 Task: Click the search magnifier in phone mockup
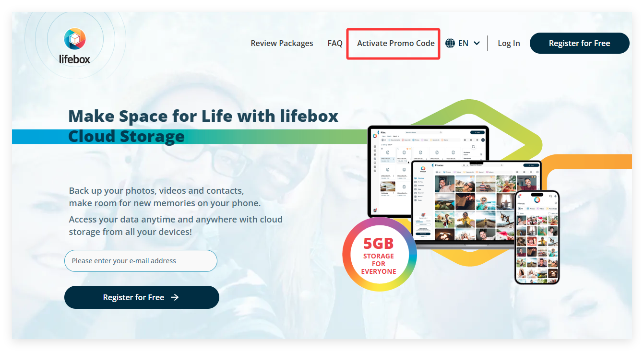(x=550, y=196)
